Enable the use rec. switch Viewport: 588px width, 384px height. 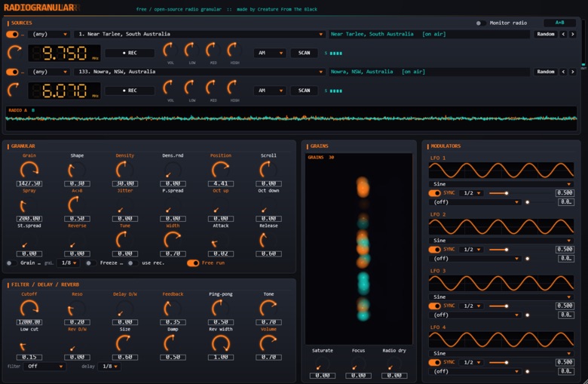pyautogui.click(x=133, y=263)
